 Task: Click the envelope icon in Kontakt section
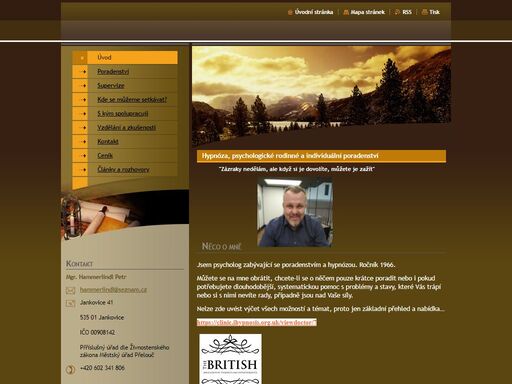pos(70,291)
